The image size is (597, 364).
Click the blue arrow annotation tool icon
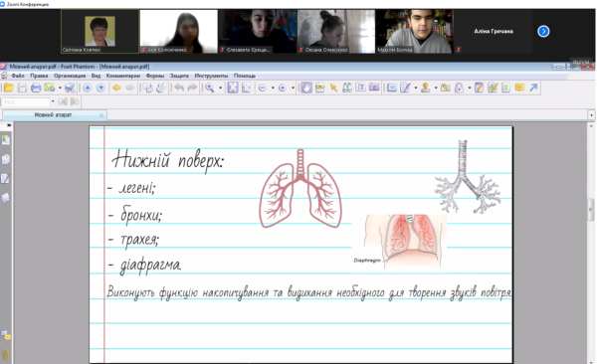[x=533, y=88]
